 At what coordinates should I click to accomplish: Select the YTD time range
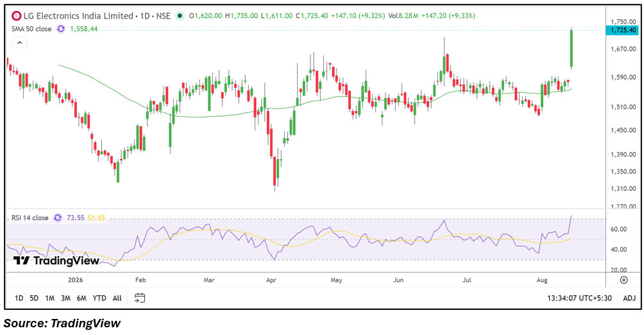coord(99,298)
